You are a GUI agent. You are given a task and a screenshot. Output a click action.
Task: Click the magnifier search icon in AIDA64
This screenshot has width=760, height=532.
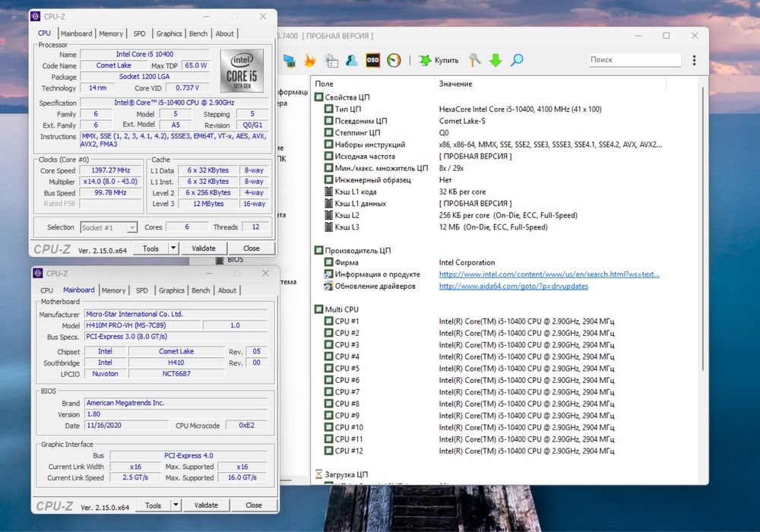(x=517, y=60)
